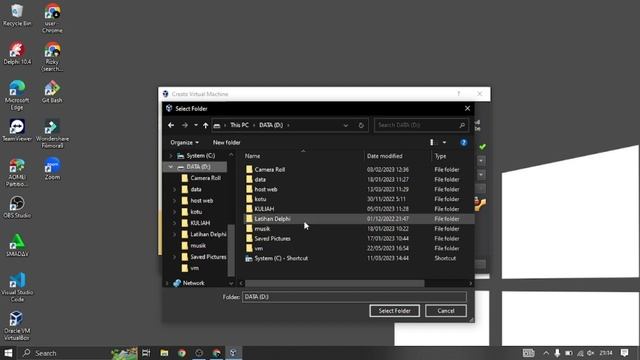Open the Recycle Bin desktop icon
Viewport: 640px width, 360px height.
(17, 15)
